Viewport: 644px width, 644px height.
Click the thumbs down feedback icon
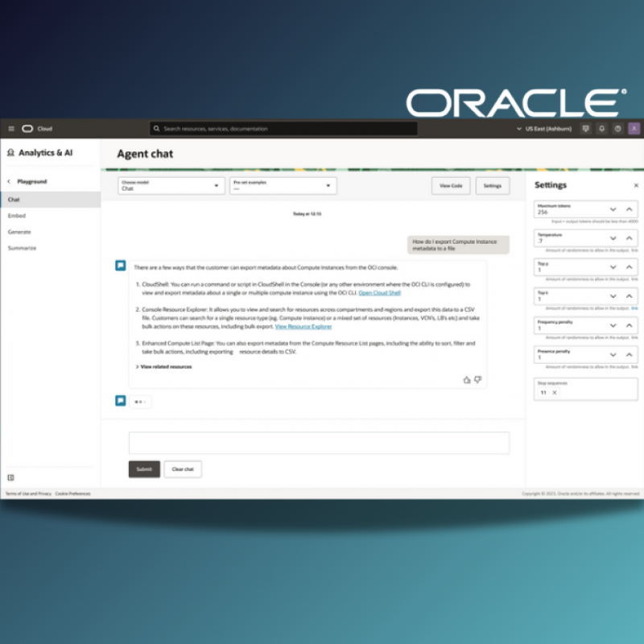pyautogui.click(x=477, y=380)
